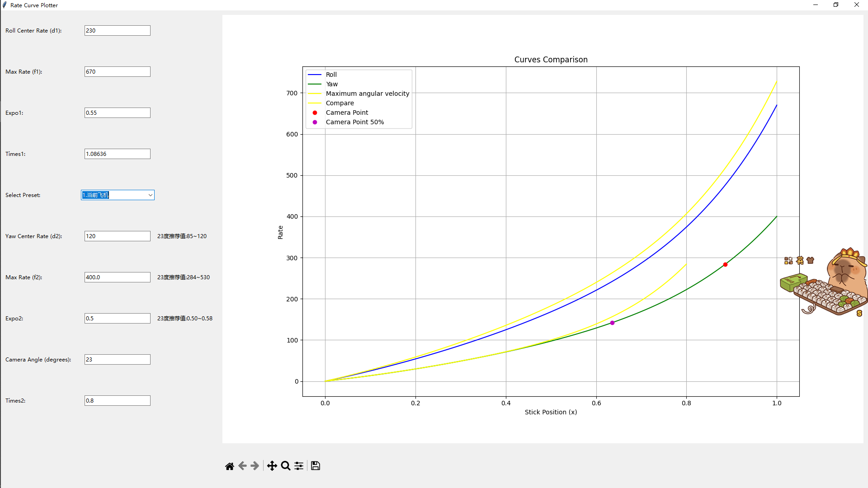The image size is (868, 488).
Task: Select the Pan axes cross-arrows tool
Action: pyautogui.click(x=272, y=466)
